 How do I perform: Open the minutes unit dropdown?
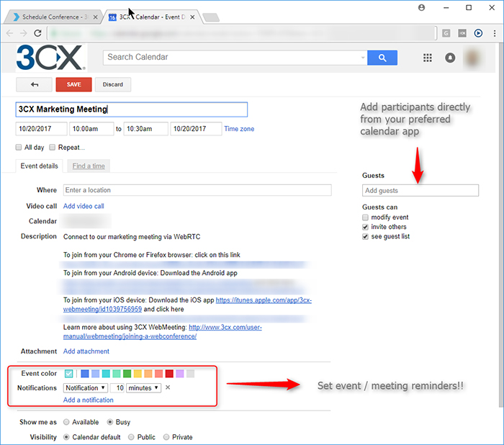144,388
